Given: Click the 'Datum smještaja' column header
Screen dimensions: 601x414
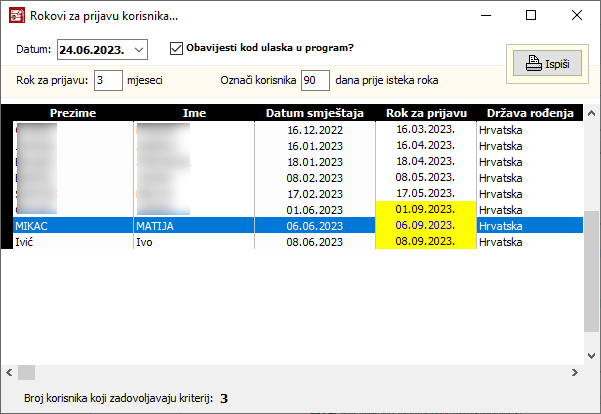Looking at the screenshot, I should [315, 113].
